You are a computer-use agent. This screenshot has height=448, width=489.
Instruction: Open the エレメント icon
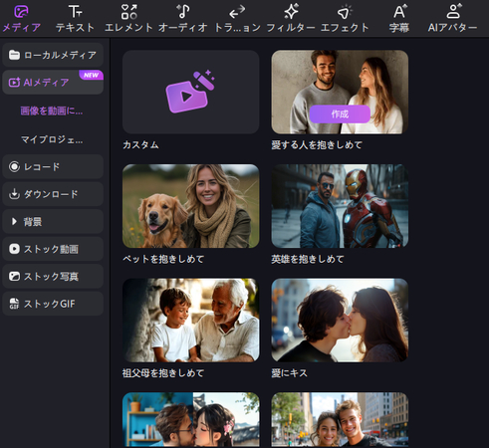point(128,11)
